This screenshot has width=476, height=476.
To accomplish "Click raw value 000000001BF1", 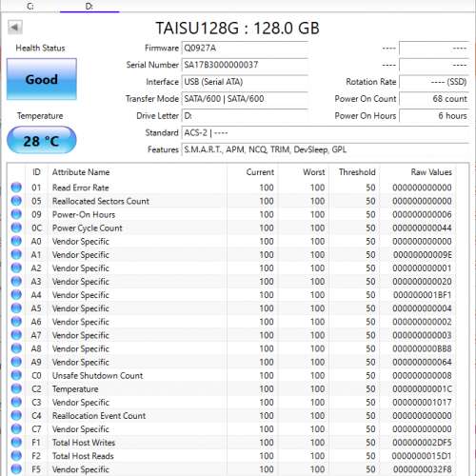I will [x=422, y=295].
